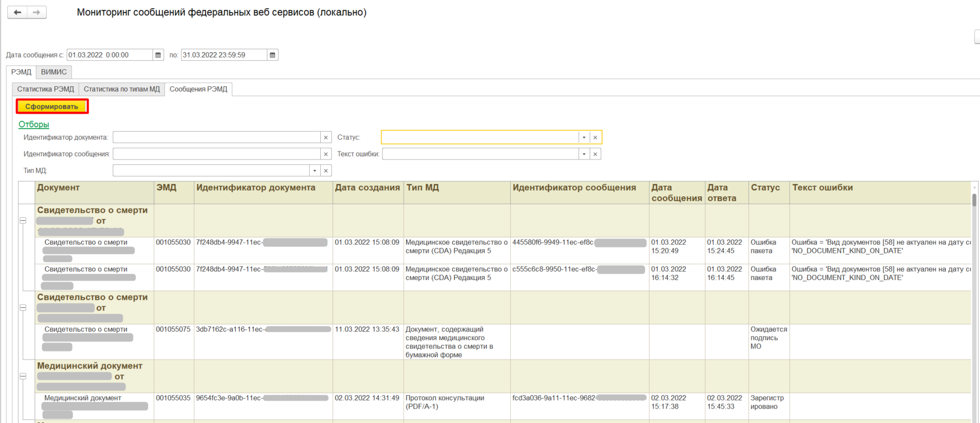Image resolution: width=980 pixels, height=423 pixels.
Task: Open the Статистика РЭМД tab
Action: [45, 89]
